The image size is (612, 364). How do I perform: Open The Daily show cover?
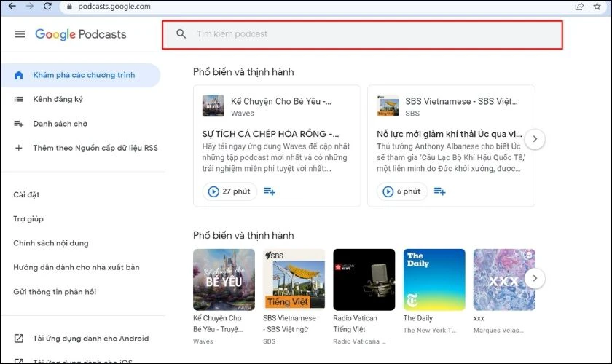click(x=434, y=280)
